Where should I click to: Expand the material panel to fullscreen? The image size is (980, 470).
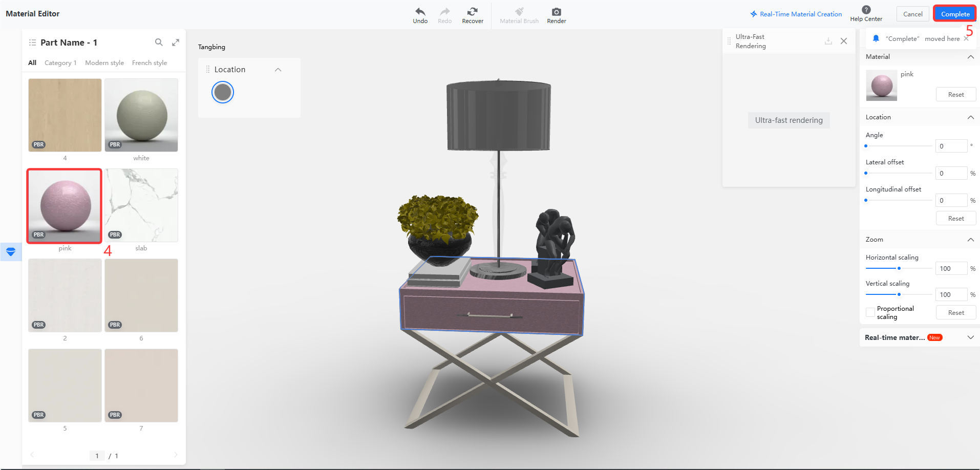tap(176, 42)
